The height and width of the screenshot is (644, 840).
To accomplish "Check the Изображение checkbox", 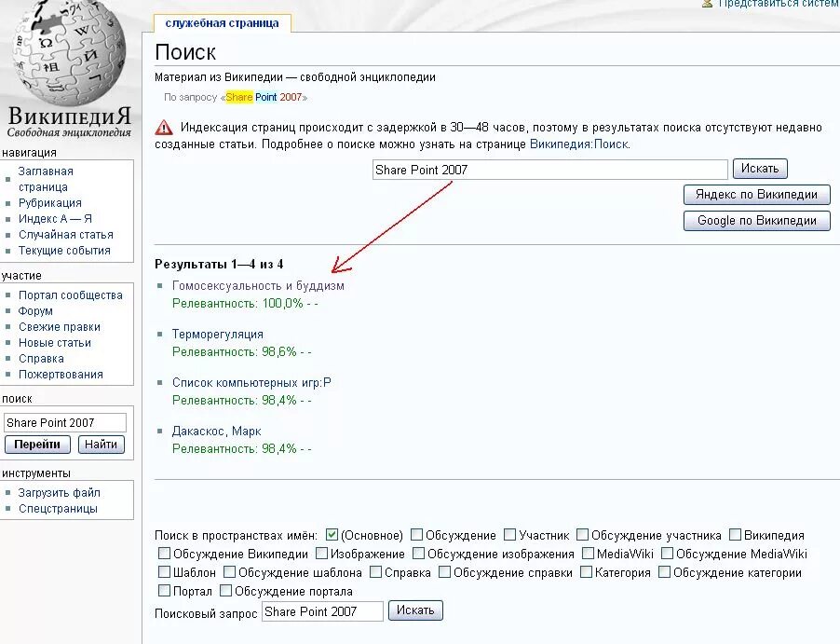I will [x=321, y=553].
